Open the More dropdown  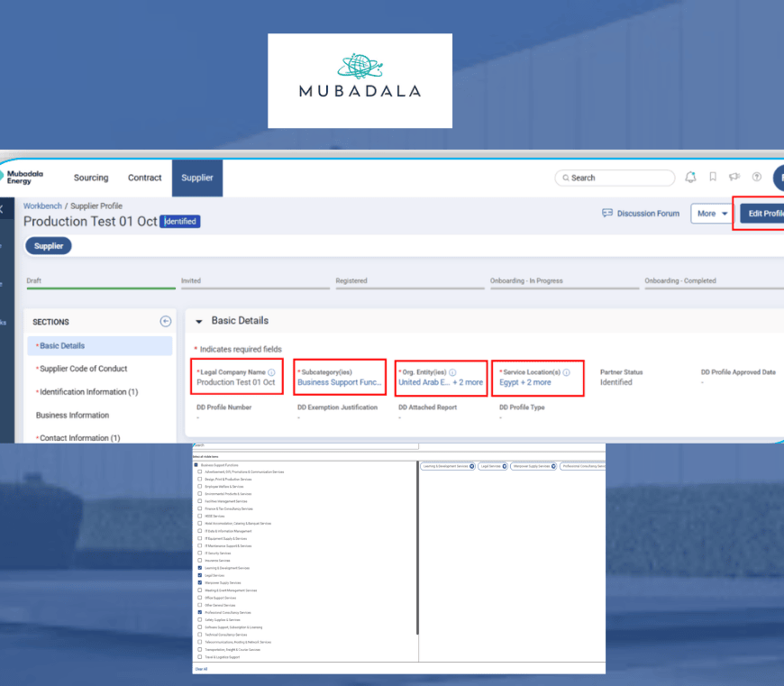point(712,214)
